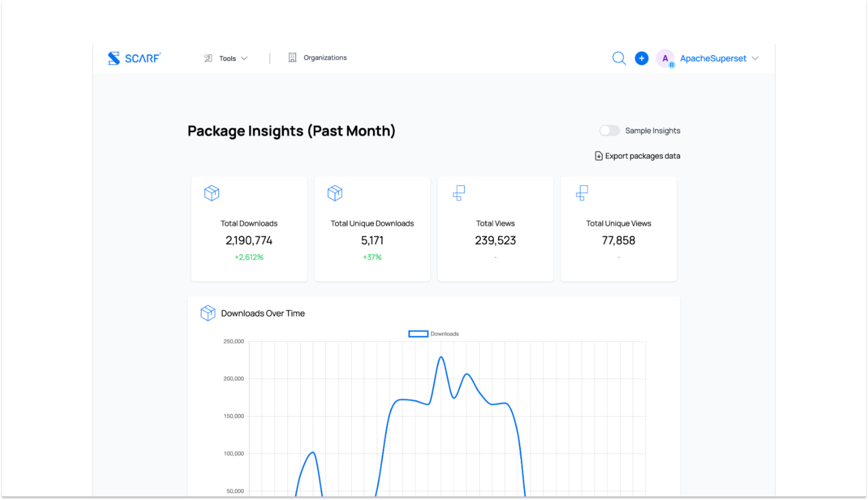Click the blue plus add button
Viewport: 868px width, 500px height.
point(641,58)
